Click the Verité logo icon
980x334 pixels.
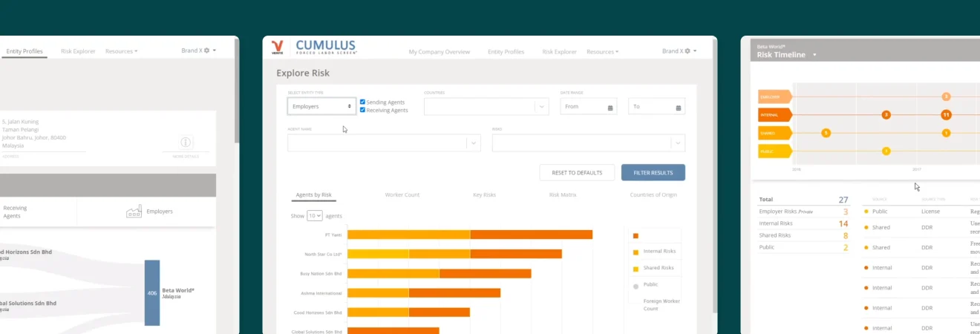(x=277, y=48)
